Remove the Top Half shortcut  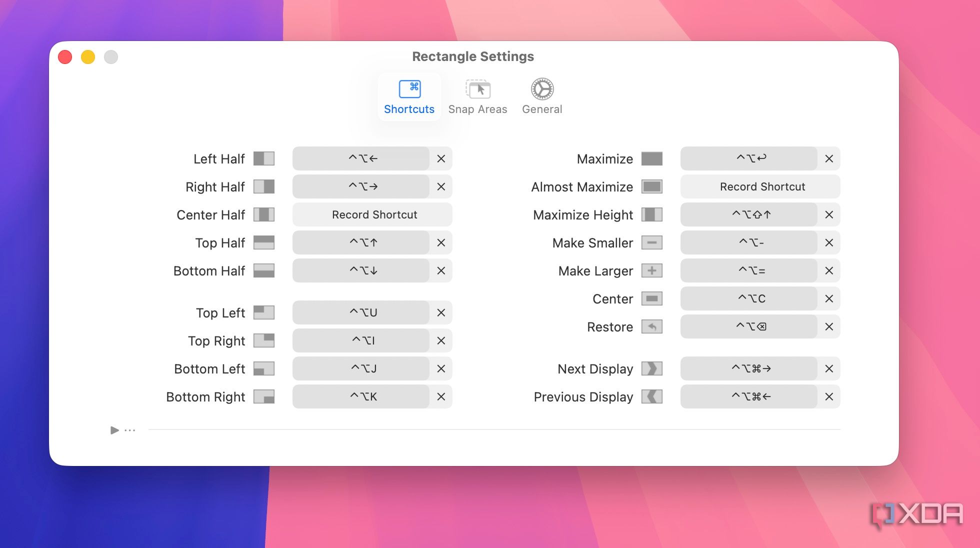click(441, 242)
